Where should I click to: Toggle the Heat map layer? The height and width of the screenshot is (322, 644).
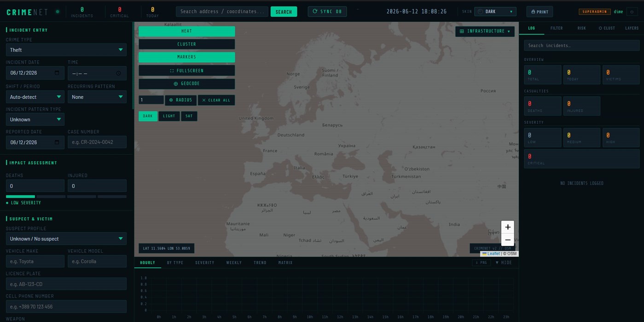[x=186, y=31]
